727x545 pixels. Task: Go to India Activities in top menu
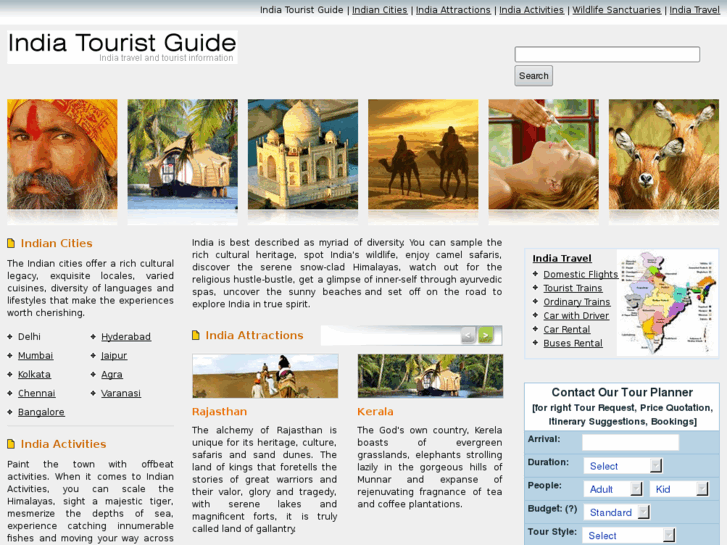pyautogui.click(x=531, y=10)
